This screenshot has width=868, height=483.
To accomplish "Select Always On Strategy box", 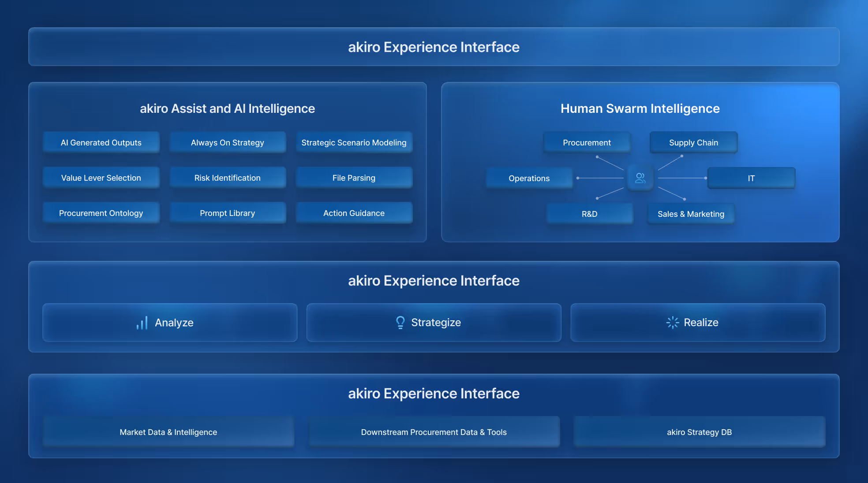I will 228,142.
